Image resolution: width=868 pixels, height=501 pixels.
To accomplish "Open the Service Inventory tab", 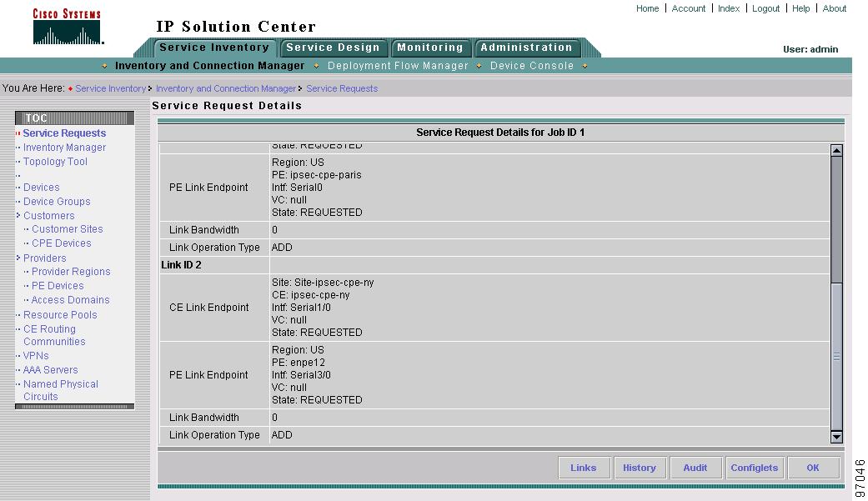I will point(214,48).
